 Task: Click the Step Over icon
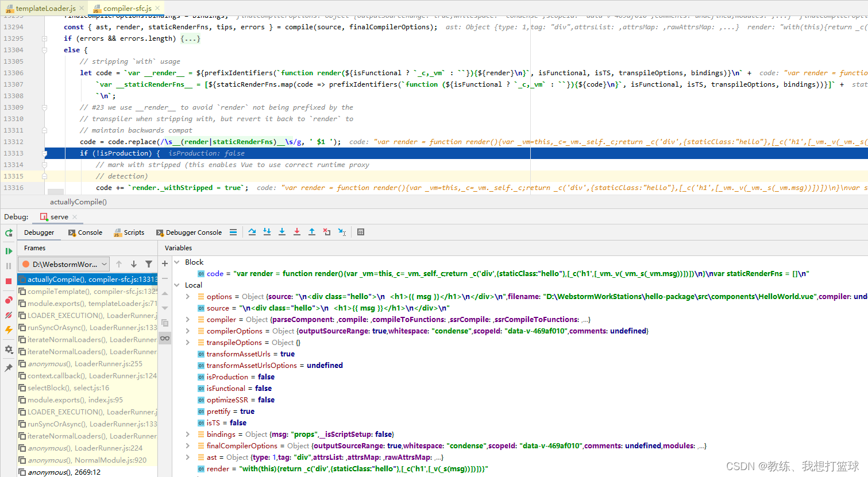click(x=252, y=232)
